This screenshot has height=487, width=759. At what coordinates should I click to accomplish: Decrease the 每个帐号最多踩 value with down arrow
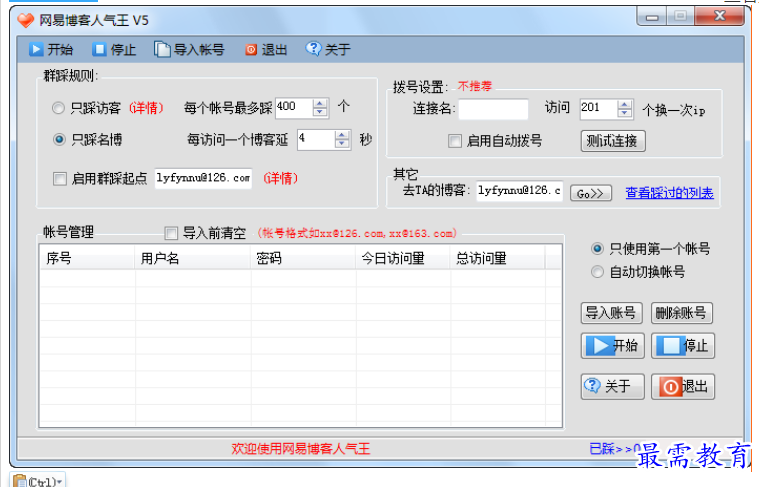click(320, 112)
